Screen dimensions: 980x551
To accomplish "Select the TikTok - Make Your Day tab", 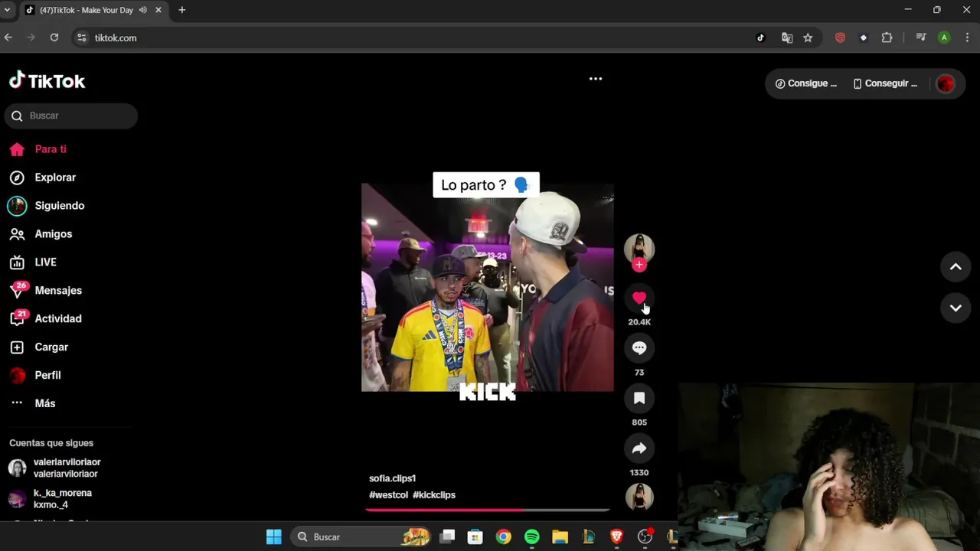I will tap(86, 10).
